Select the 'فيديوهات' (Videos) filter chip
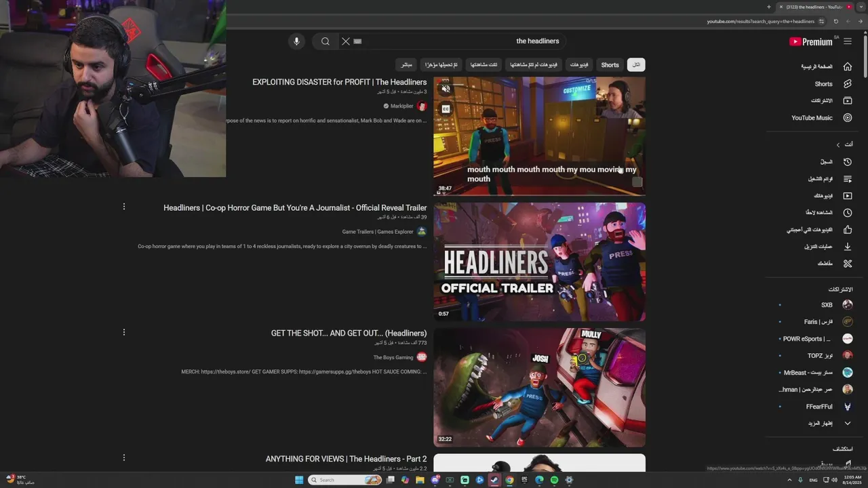868x488 pixels. [x=579, y=65]
